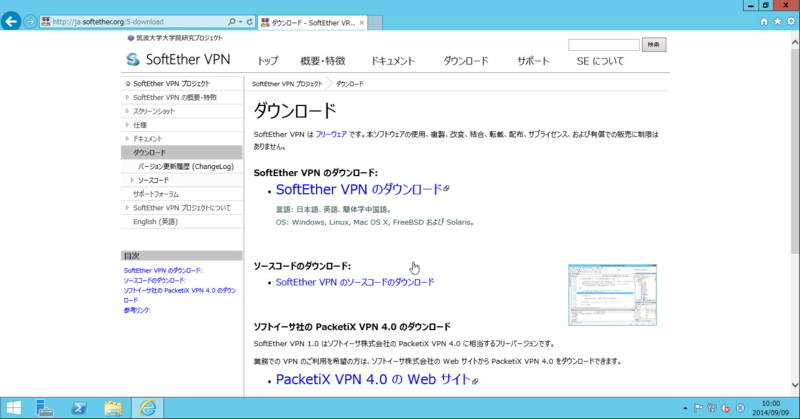Click the address bar URL ja.softether.org/5-download
The height and width of the screenshot is (419, 800).
click(108, 22)
